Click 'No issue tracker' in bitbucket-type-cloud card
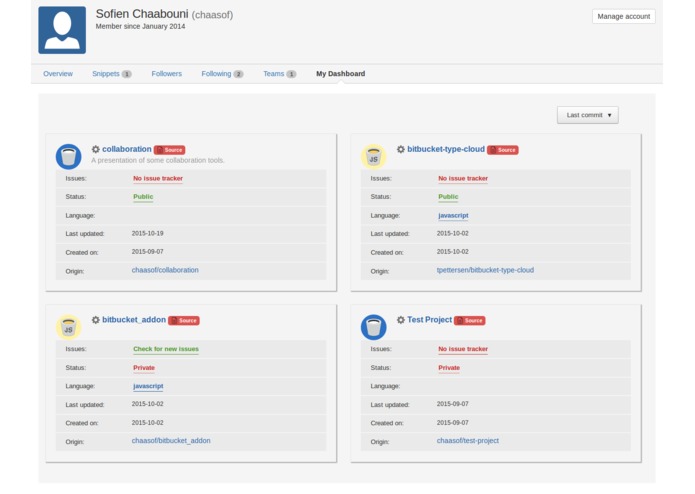695x494 pixels. 463,179
